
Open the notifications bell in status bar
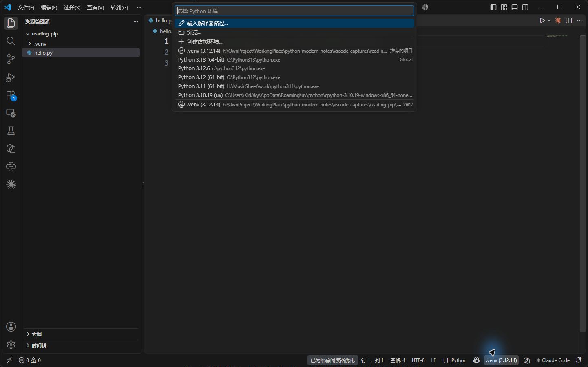[x=579, y=360]
